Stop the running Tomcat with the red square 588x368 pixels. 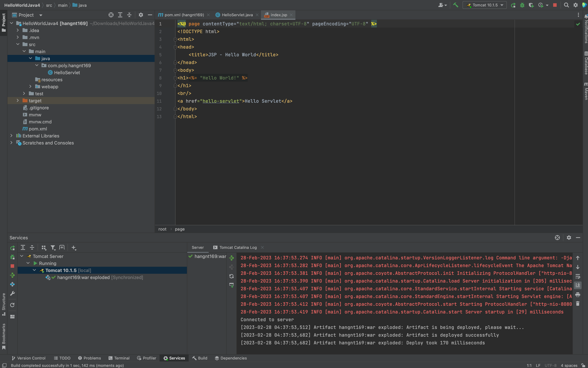(x=555, y=5)
